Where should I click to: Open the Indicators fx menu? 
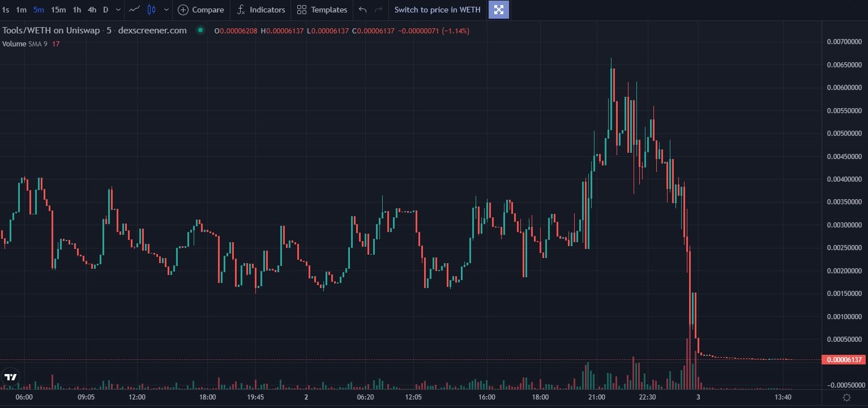point(261,10)
